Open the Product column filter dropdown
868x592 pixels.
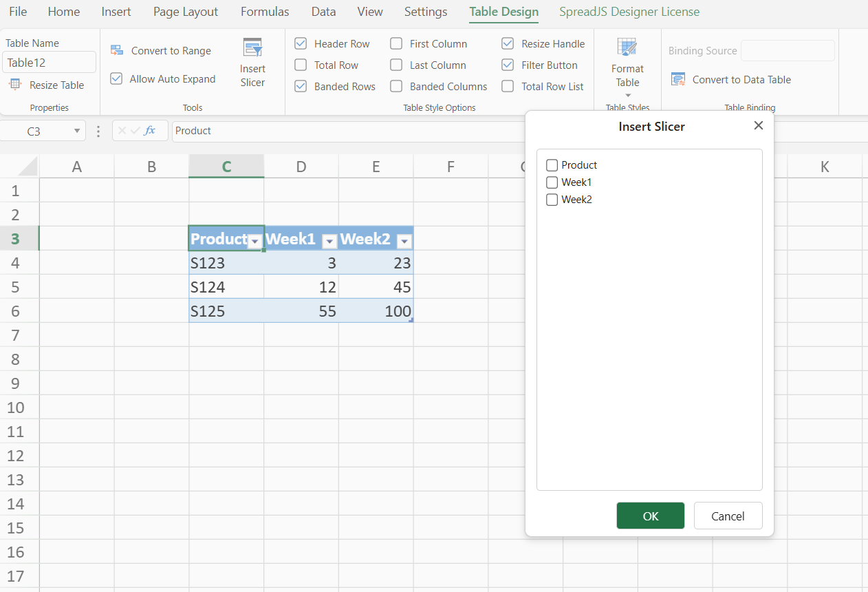coord(254,240)
